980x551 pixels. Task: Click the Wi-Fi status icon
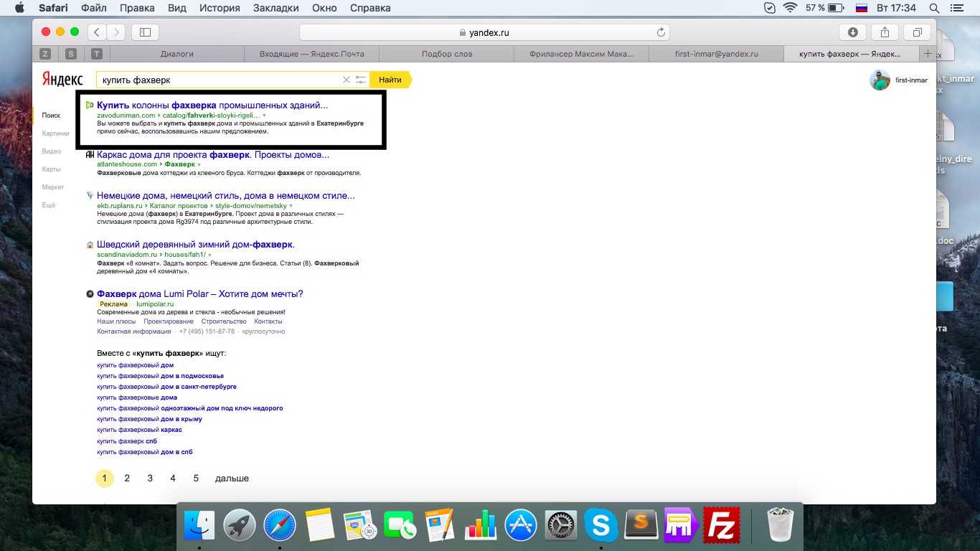(790, 8)
